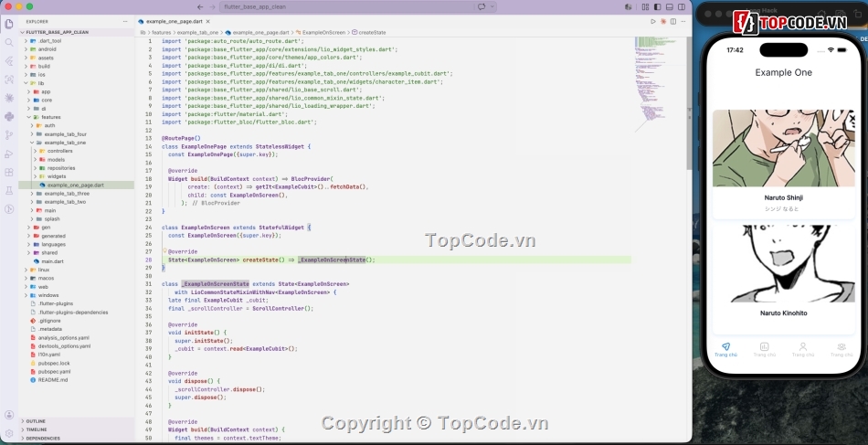Go forward with the navigation arrow
Viewport: 868px width, 445px height.
point(212,6)
